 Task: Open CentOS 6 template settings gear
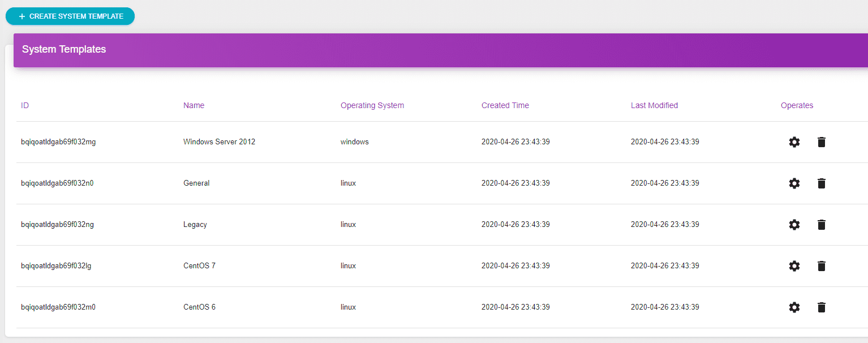[794, 307]
